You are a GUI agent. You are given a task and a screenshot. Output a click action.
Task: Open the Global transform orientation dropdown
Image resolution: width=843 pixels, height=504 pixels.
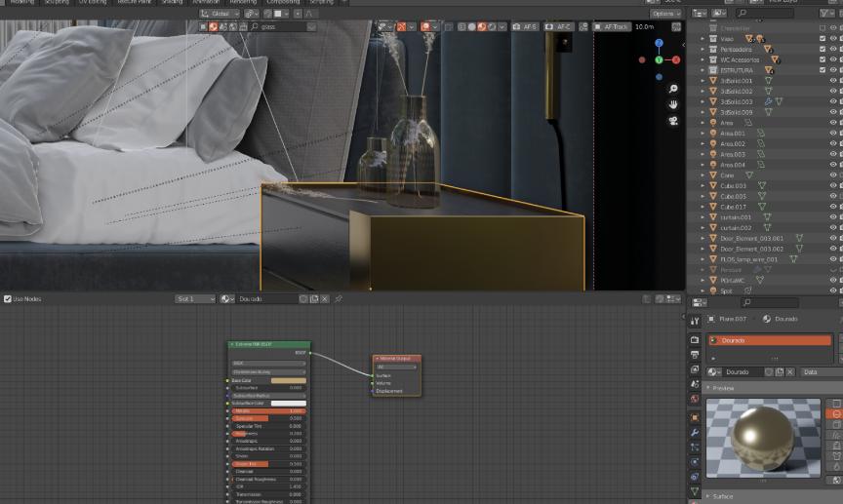point(219,14)
